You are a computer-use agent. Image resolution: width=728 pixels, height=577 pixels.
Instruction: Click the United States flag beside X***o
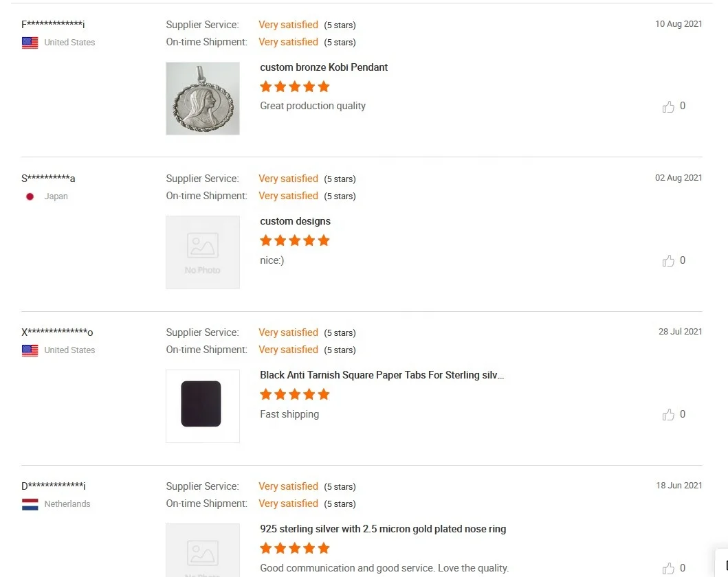(x=30, y=350)
